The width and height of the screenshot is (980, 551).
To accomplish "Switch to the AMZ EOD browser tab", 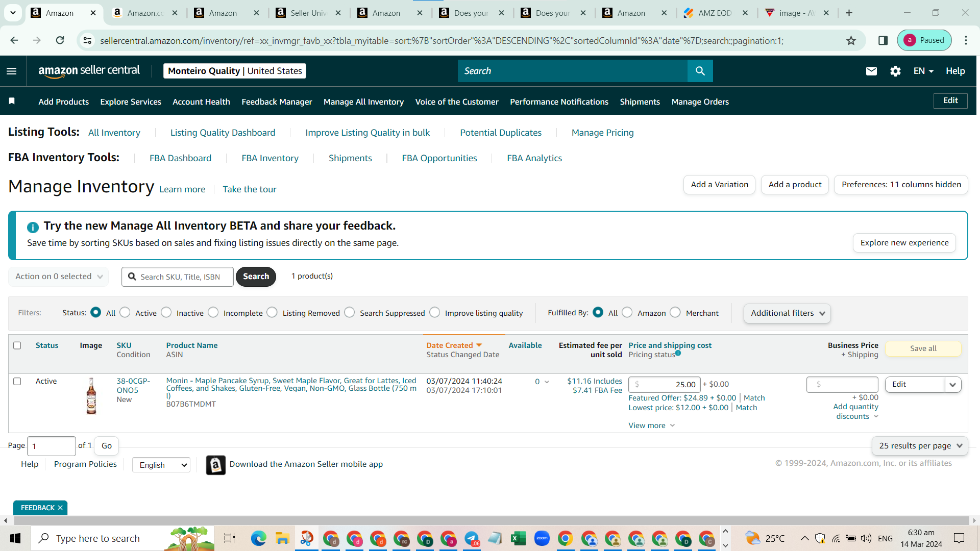I will (715, 13).
